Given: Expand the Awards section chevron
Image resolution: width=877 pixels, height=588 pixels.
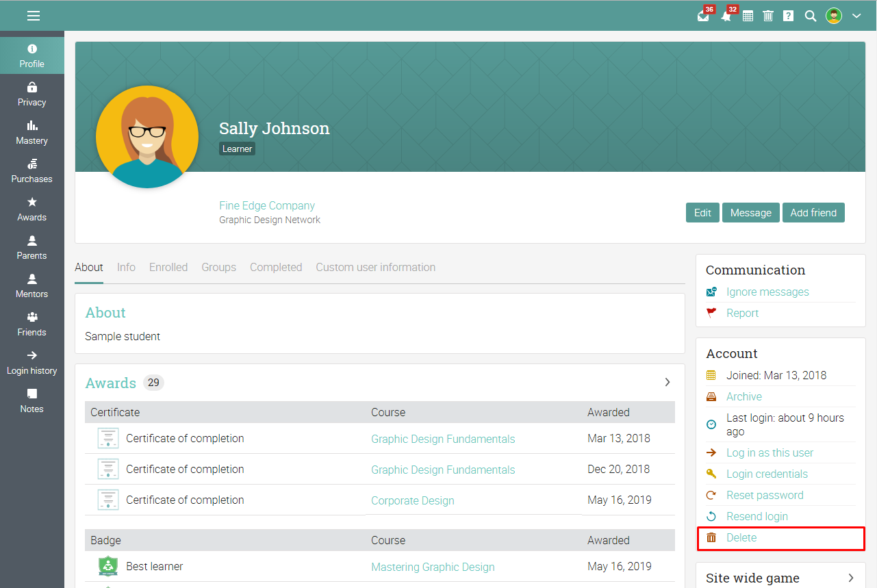Looking at the screenshot, I should click(668, 382).
